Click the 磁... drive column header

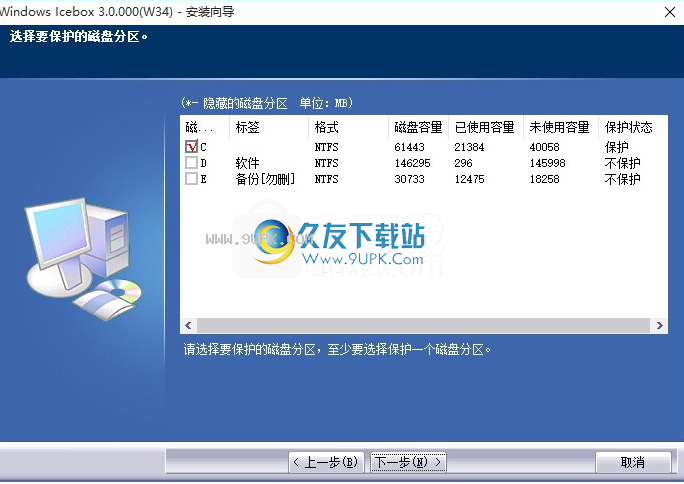205,127
